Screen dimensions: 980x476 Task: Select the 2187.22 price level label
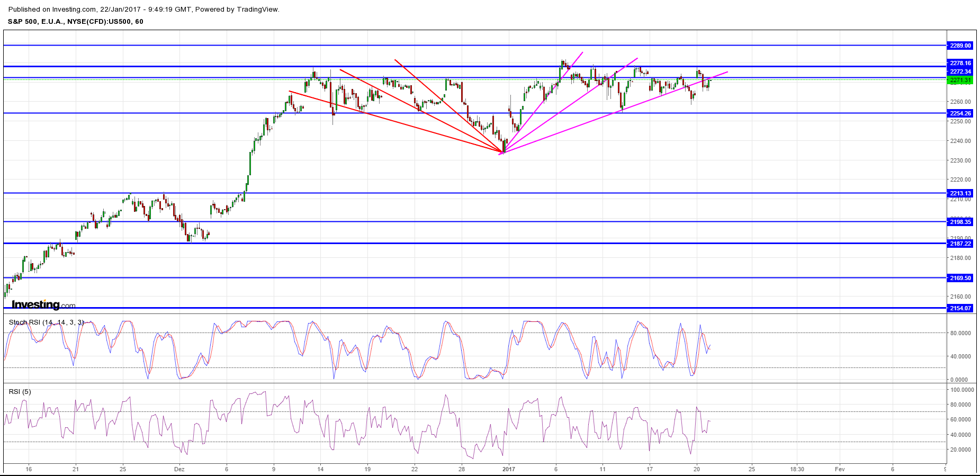[960, 244]
